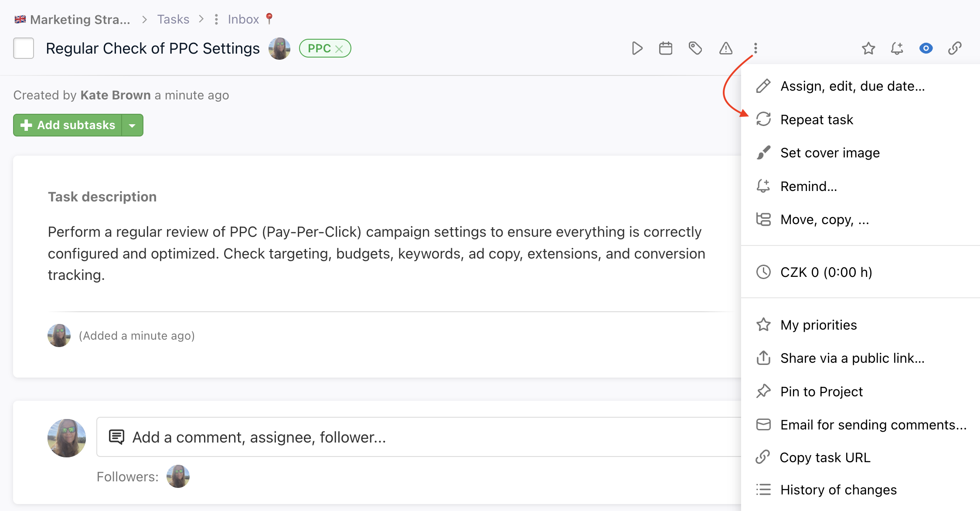Select Assign, edit, due date menu item
Screen dimensions: 980x511
click(x=861, y=86)
